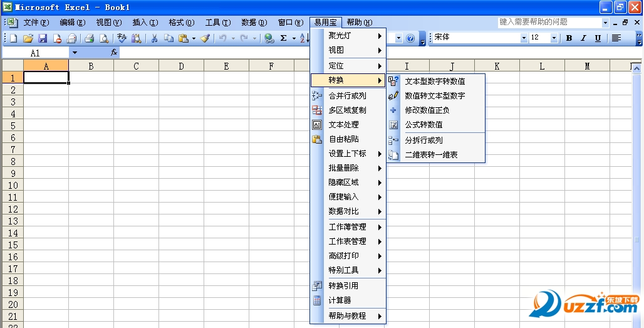The image size is (644, 328).
Task: Choose 文本型数字转数值 from submenu
Action: tap(436, 82)
